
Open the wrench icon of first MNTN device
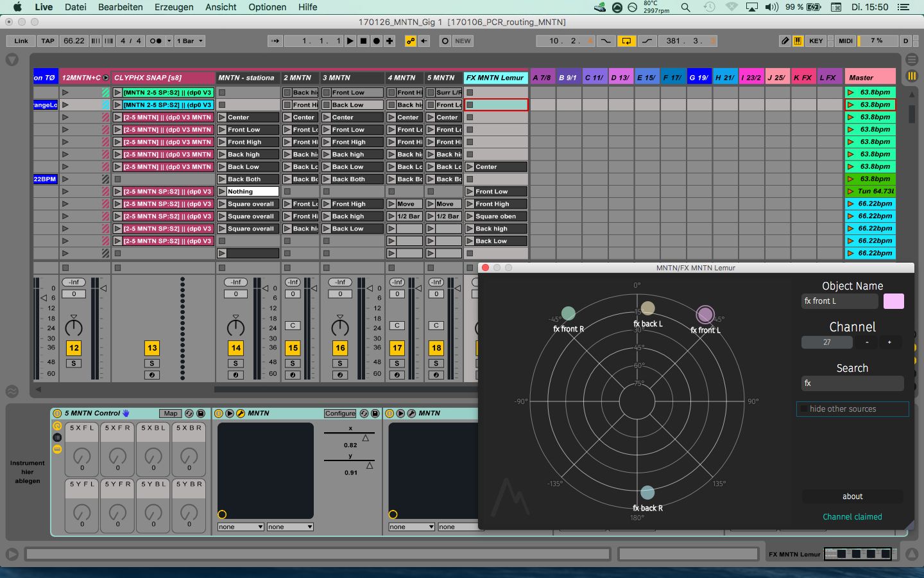point(241,414)
